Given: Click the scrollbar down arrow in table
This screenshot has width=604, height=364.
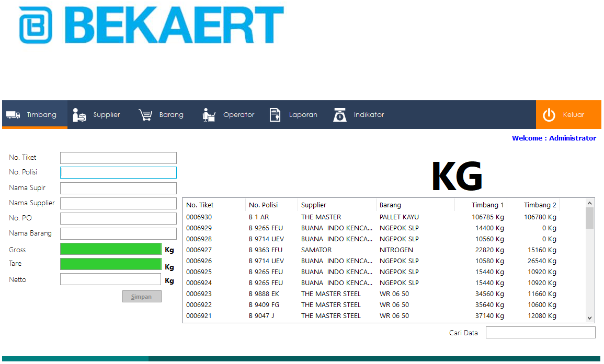Looking at the screenshot, I should tap(589, 318).
